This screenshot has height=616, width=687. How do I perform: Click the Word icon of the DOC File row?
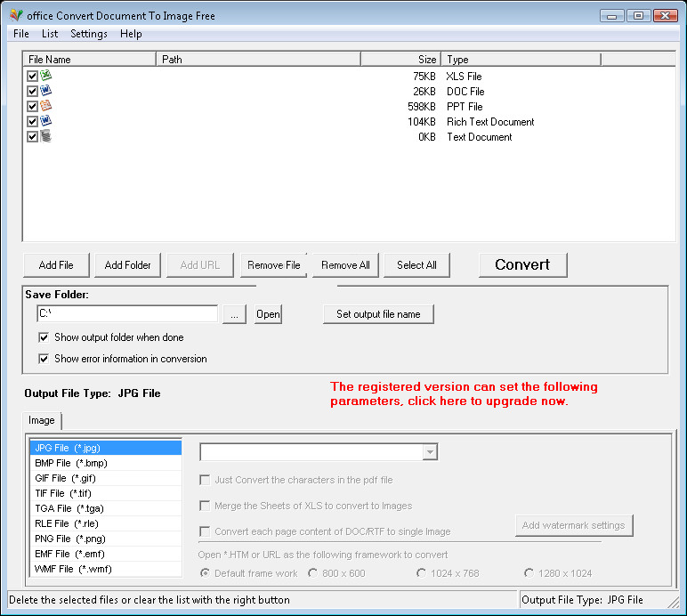[46, 91]
